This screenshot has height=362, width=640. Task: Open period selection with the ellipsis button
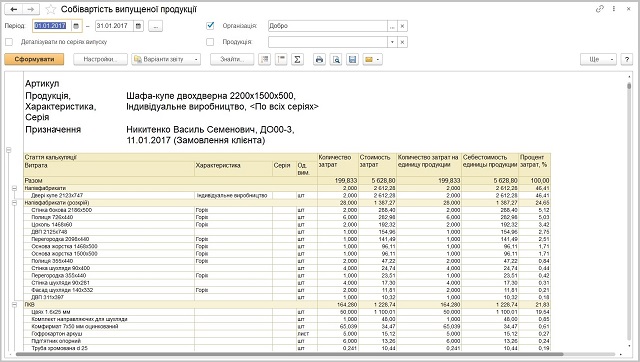point(155,26)
